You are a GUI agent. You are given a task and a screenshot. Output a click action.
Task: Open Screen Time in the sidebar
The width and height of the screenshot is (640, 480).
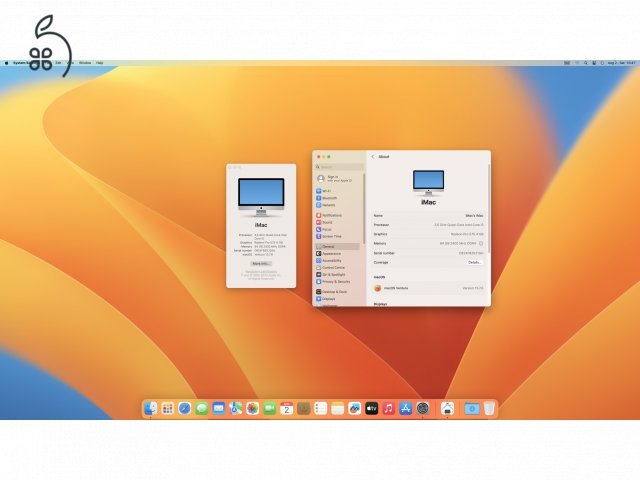[x=337, y=236]
